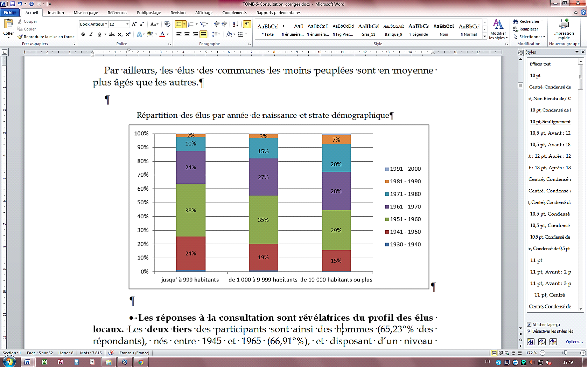588x368 pixels.
Task: Open the style inspector icon
Action: tap(542, 342)
